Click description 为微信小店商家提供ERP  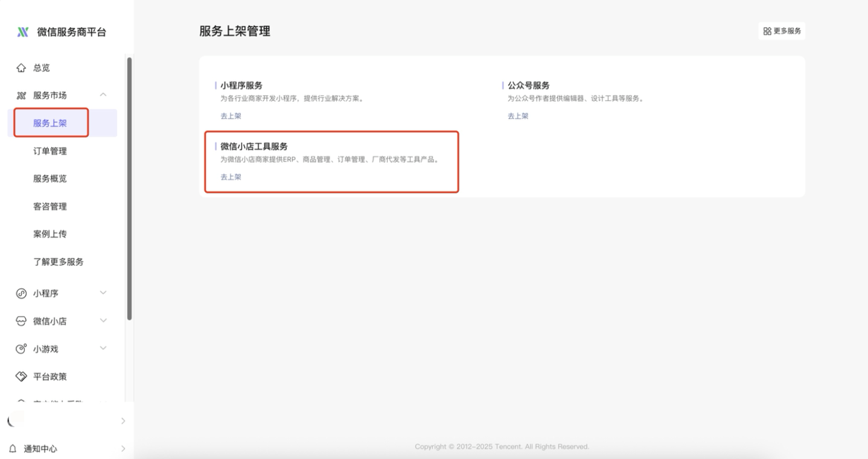(330, 160)
